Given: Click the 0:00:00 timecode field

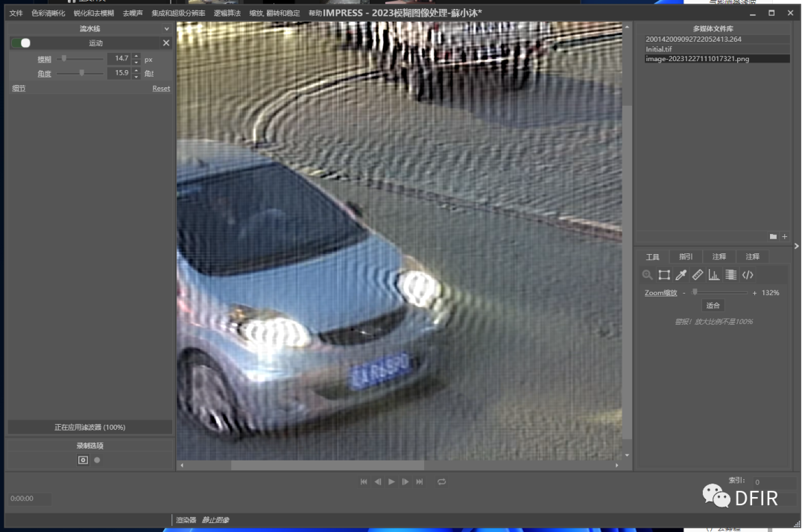Looking at the screenshot, I should pos(29,498).
